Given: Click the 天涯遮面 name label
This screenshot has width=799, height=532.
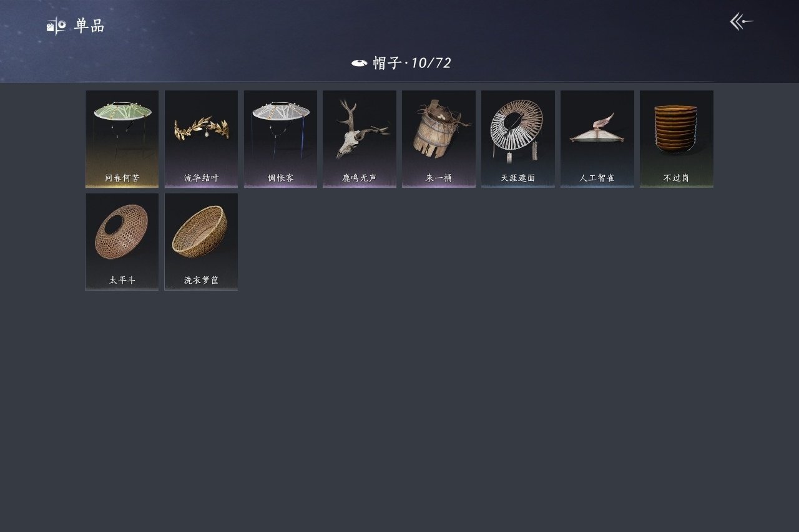Looking at the screenshot, I should 518,178.
